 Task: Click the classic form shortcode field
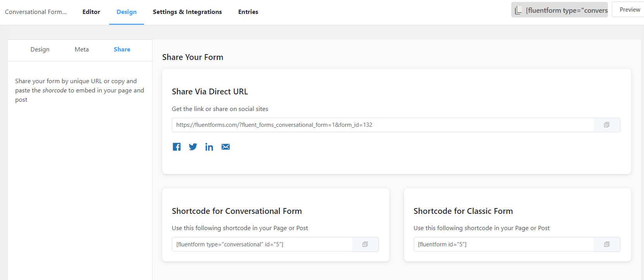point(504,244)
